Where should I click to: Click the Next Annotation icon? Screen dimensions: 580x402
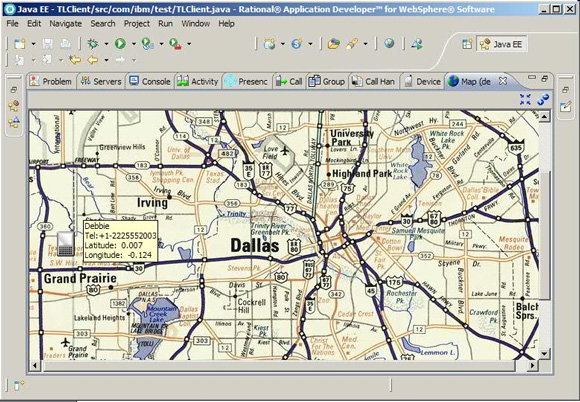pyautogui.click(x=19, y=60)
